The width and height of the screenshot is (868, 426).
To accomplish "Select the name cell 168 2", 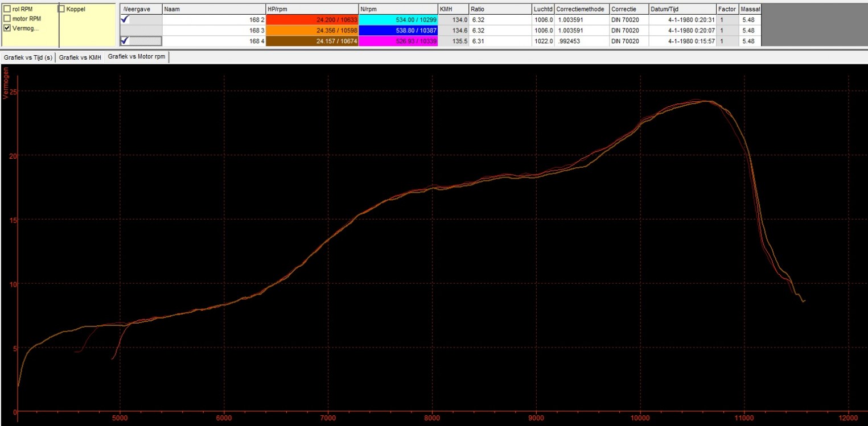I will click(214, 19).
